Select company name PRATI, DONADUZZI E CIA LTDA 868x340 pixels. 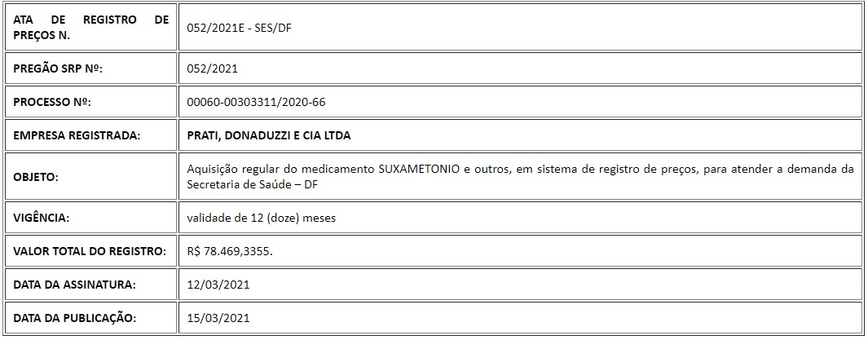coord(268,135)
